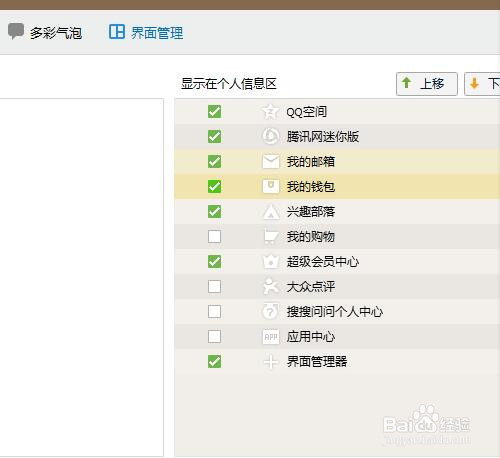The height and width of the screenshot is (458, 500).
Task: Select the 大众点评 row label
Action: (x=311, y=287)
